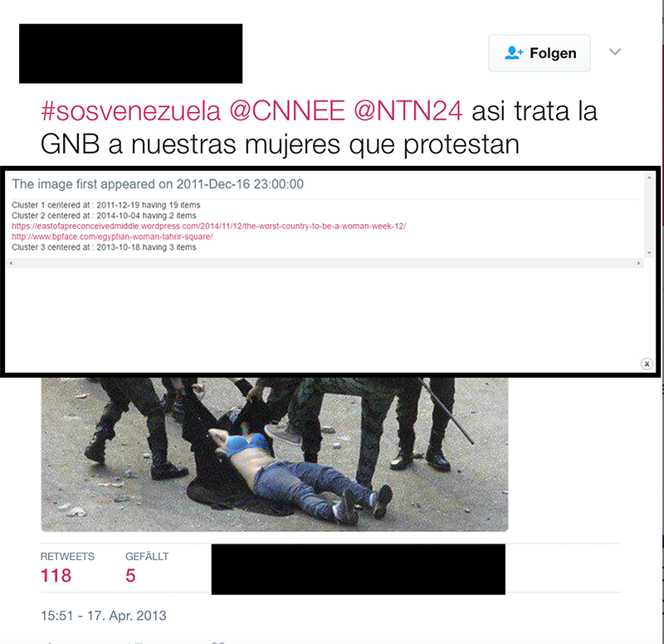This screenshot has width=664, height=644.
Task: Click the panel's scroll down arrow
Action: tap(649, 253)
